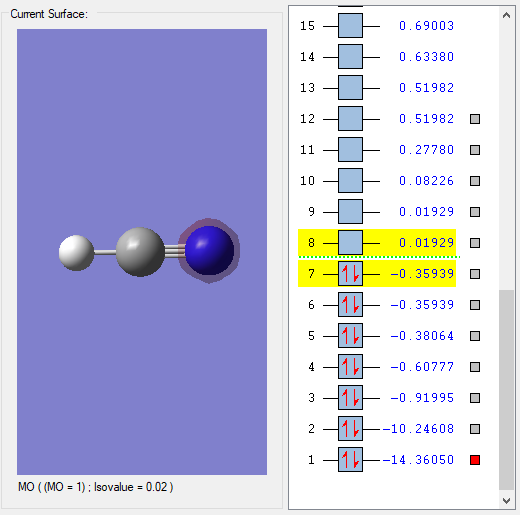520x515 pixels.
Task: Select the orbital box for MO 15
Action: click(x=350, y=26)
